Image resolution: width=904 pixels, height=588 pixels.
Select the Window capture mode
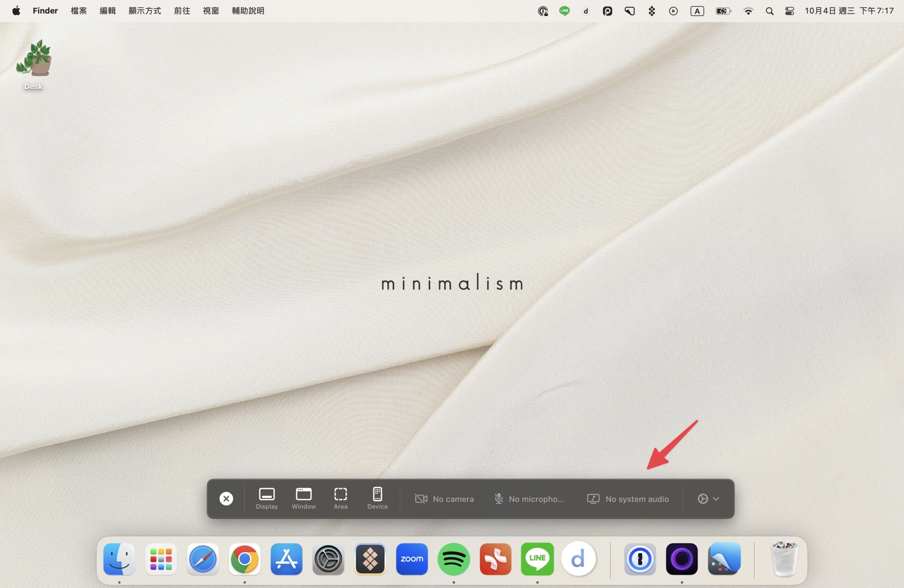pyautogui.click(x=303, y=498)
